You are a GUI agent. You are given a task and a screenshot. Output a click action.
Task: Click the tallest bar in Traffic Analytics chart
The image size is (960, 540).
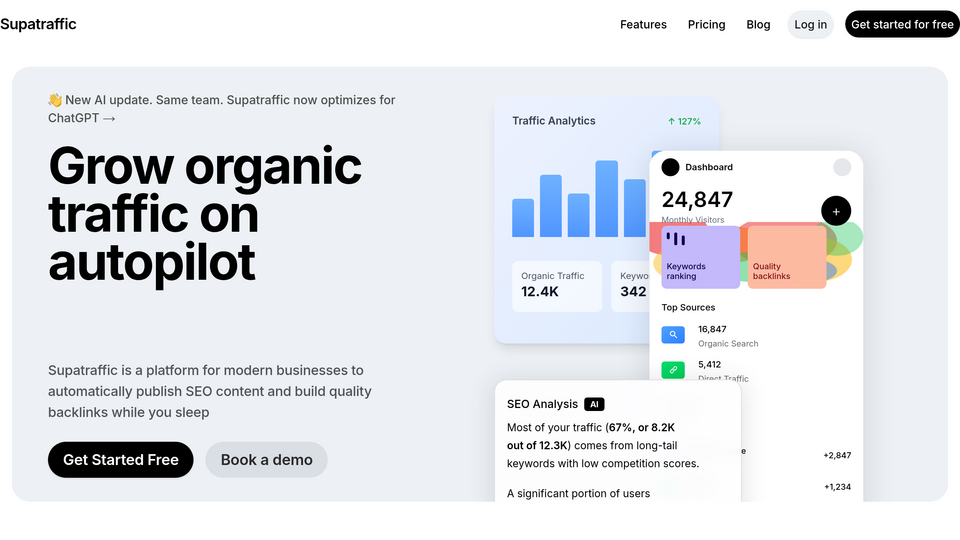(x=607, y=198)
